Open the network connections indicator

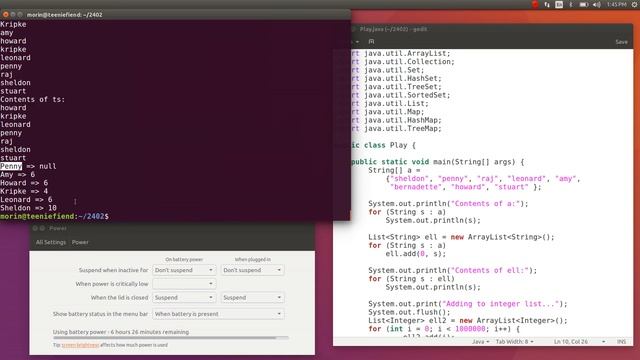(547, 4)
